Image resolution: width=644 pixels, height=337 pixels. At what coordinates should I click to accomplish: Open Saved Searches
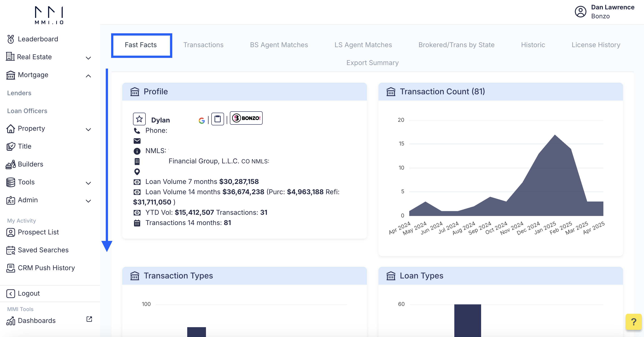coord(43,250)
